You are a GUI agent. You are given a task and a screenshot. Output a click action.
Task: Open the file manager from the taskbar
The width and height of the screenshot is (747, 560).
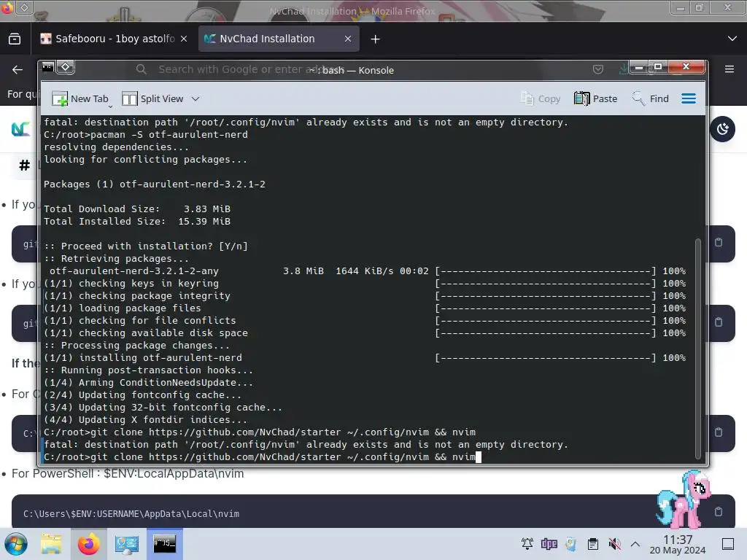point(51,544)
